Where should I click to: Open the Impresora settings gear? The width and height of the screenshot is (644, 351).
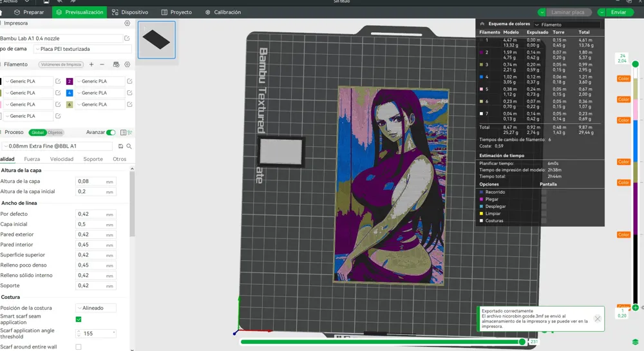(128, 23)
